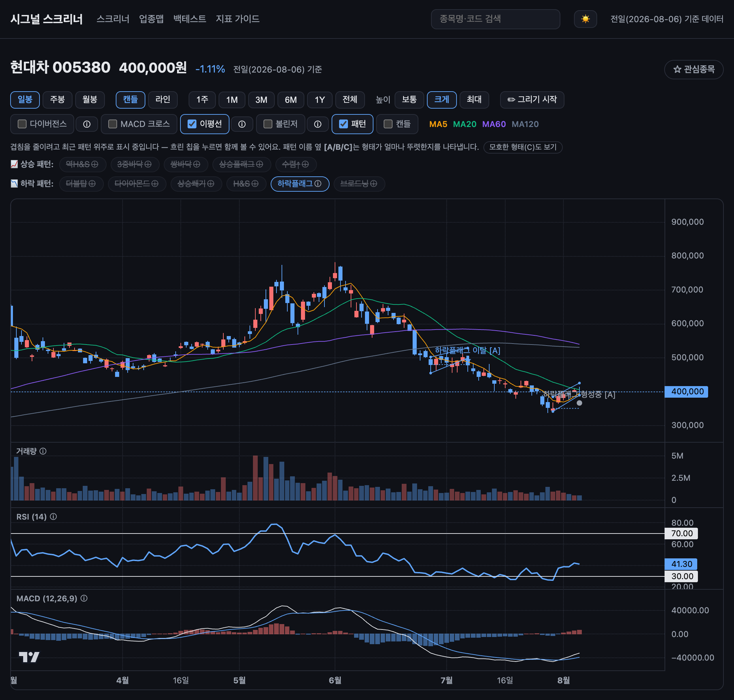
Task: Show the 역H&S pattern chip
Action: tap(82, 164)
